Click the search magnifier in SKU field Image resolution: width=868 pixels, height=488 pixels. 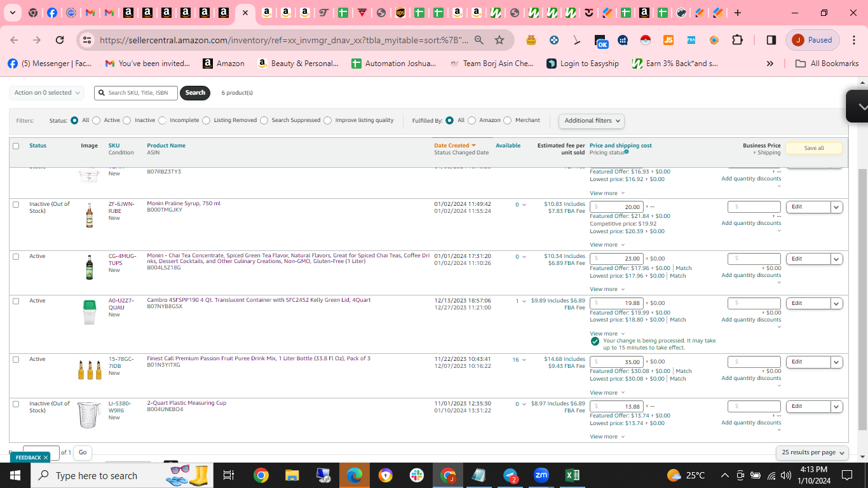click(101, 93)
